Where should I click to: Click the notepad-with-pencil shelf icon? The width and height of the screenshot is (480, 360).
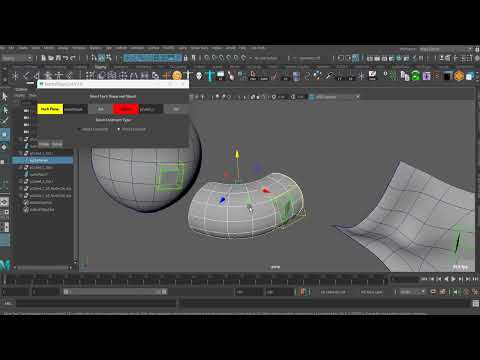(x=372, y=76)
